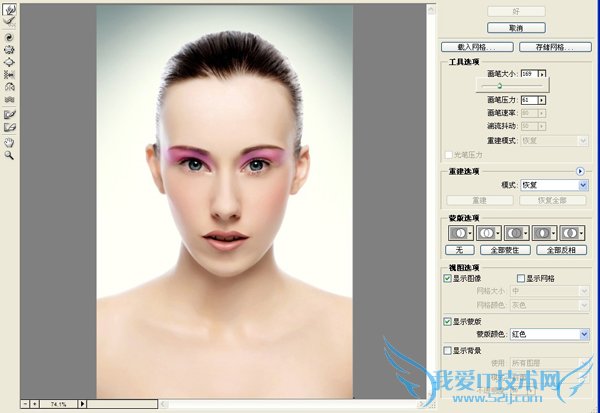This screenshot has height=413, width=600.
Task: Select the Twirl Clockwise tool
Action: tap(9, 37)
